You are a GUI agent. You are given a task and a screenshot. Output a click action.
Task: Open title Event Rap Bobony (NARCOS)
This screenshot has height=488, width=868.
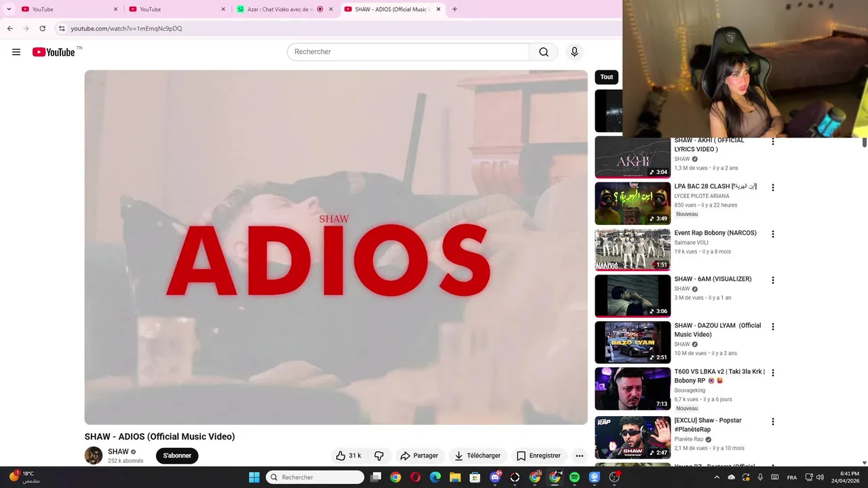[x=715, y=233]
